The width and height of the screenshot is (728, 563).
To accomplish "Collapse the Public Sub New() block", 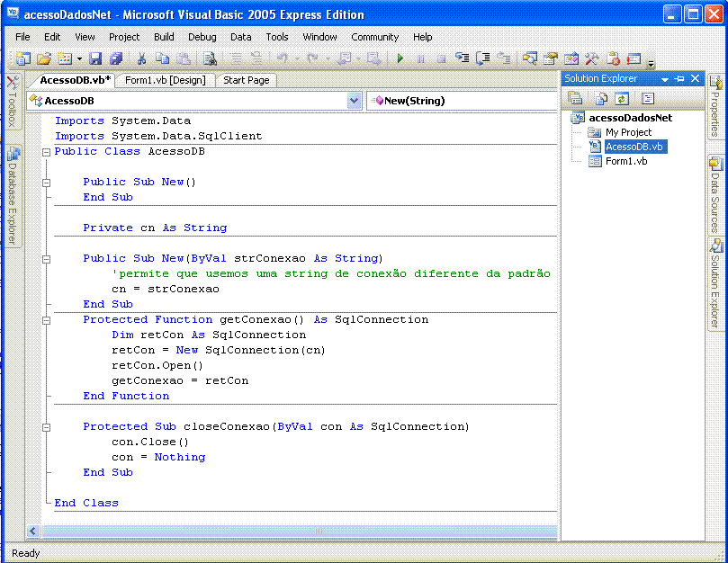I will (46, 183).
